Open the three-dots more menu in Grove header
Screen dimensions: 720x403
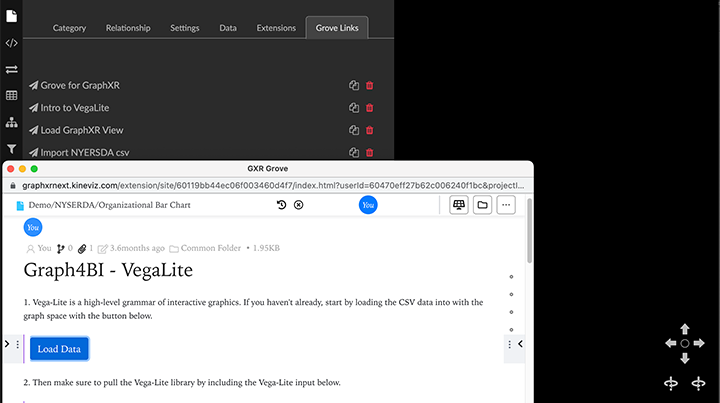[x=506, y=205]
